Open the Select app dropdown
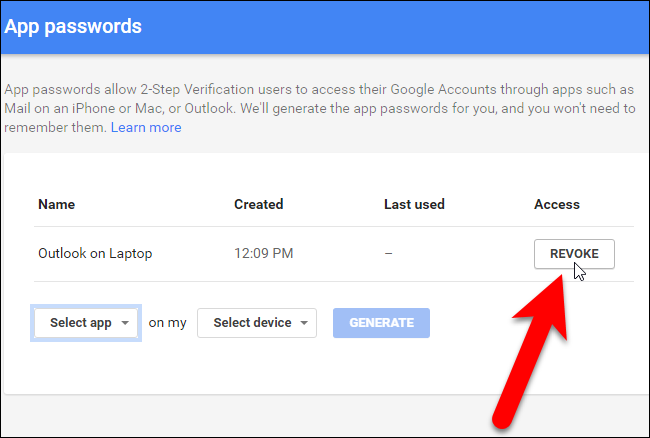Screen dimensions: 650x438 86,323
